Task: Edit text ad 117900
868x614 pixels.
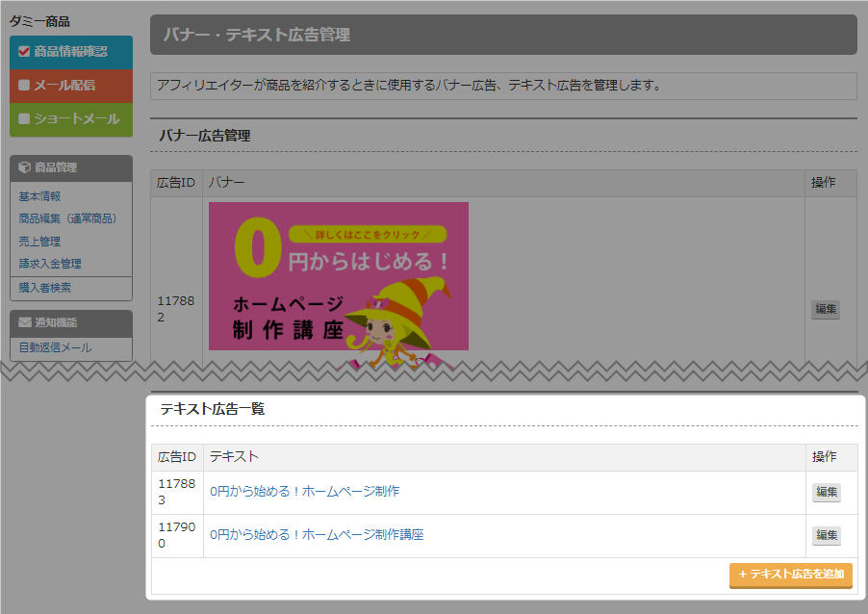Action: (x=827, y=535)
